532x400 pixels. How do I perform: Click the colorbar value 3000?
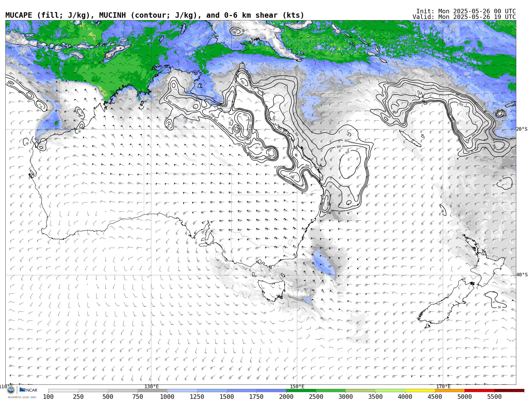(346, 397)
